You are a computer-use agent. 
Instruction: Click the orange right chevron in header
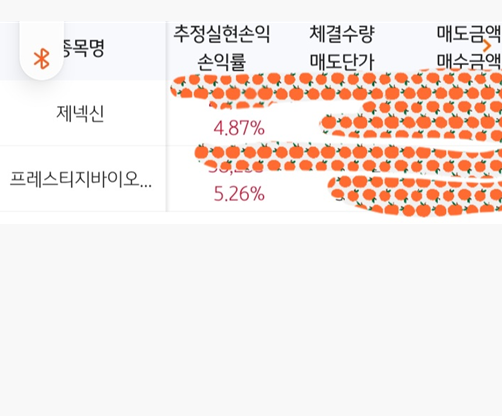pyautogui.click(x=487, y=46)
